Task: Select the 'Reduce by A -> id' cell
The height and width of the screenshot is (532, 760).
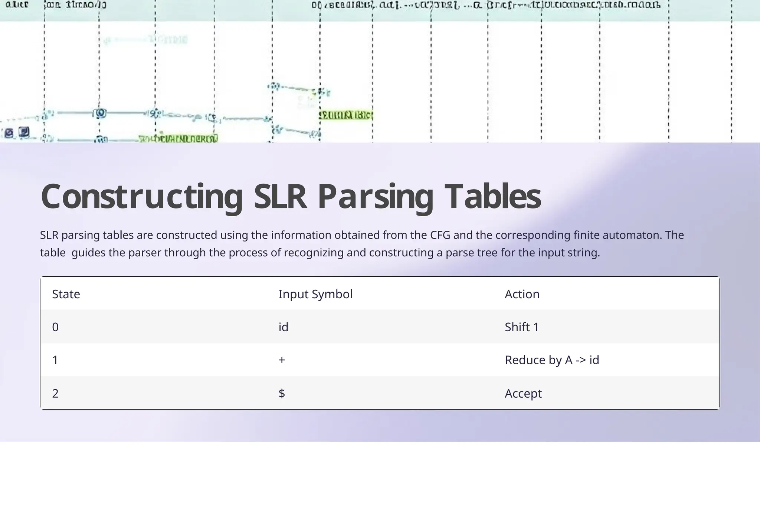Action: click(x=551, y=360)
